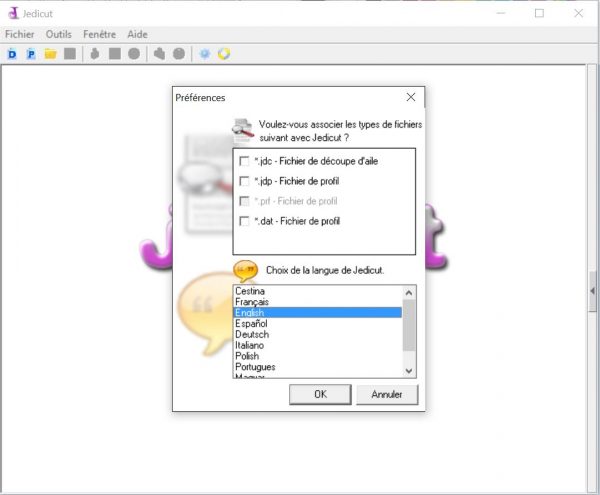Select English in language list
600x495 pixels.
point(318,313)
